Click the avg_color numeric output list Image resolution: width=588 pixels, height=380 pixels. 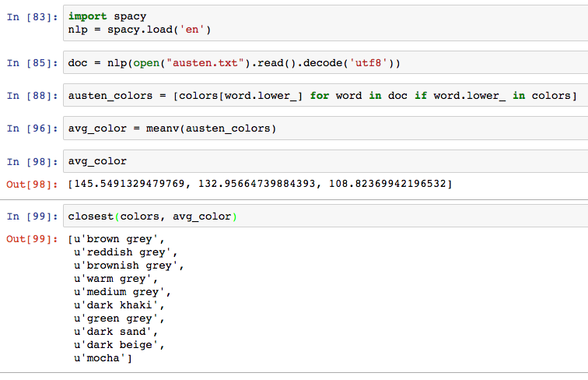point(260,184)
